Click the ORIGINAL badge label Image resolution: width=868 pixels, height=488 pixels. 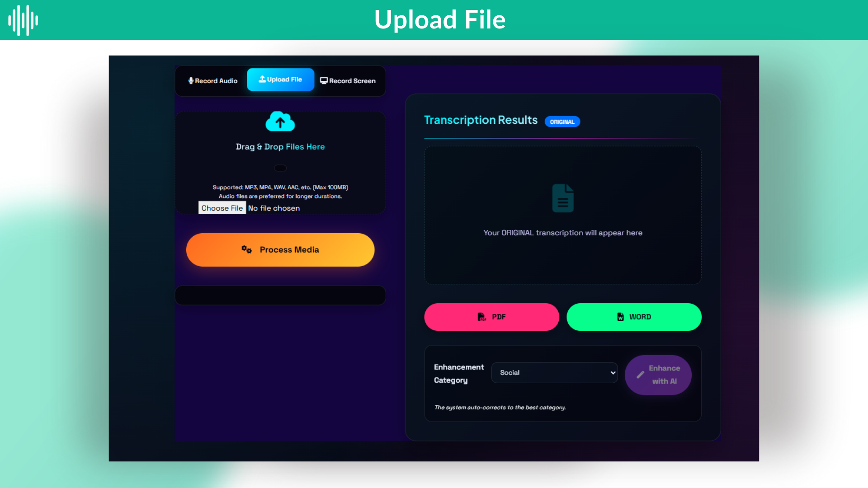point(562,122)
